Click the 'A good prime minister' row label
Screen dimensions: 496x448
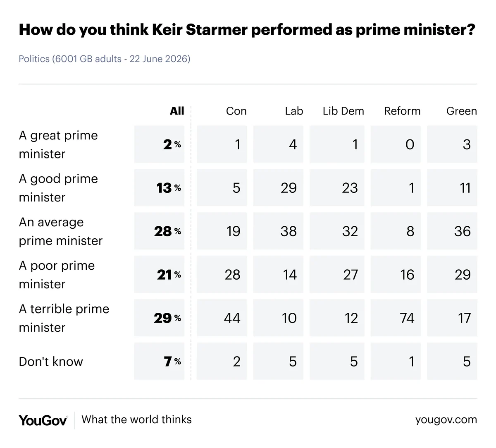click(58, 188)
